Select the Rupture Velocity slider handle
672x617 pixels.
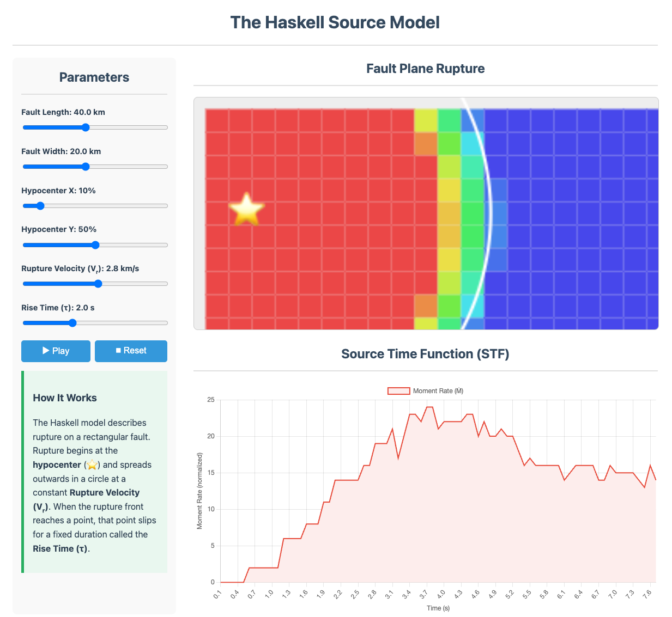[98, 284]
